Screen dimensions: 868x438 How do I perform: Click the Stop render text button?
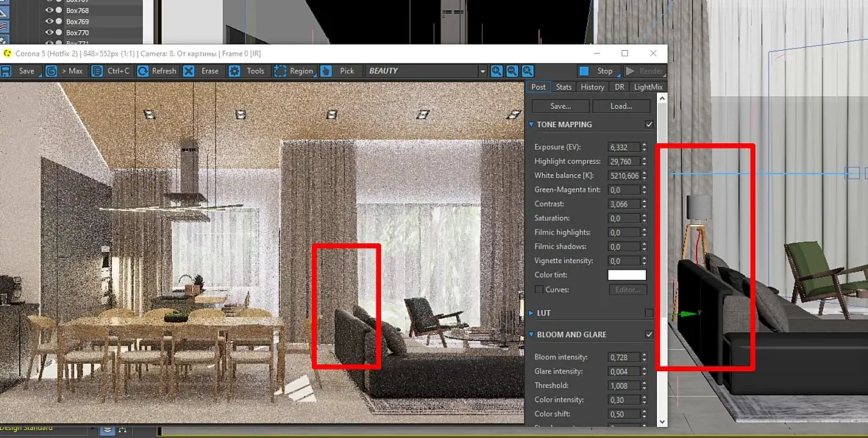point(605,71)
